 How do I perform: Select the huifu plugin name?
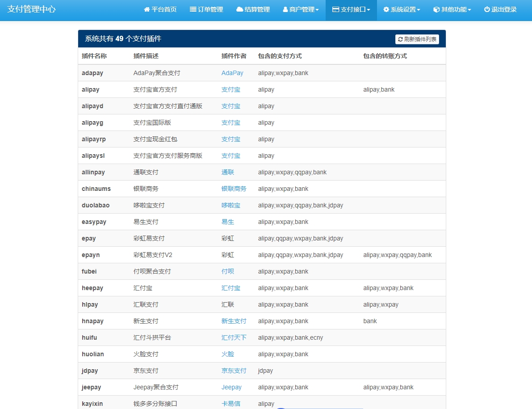pos(89,338)
